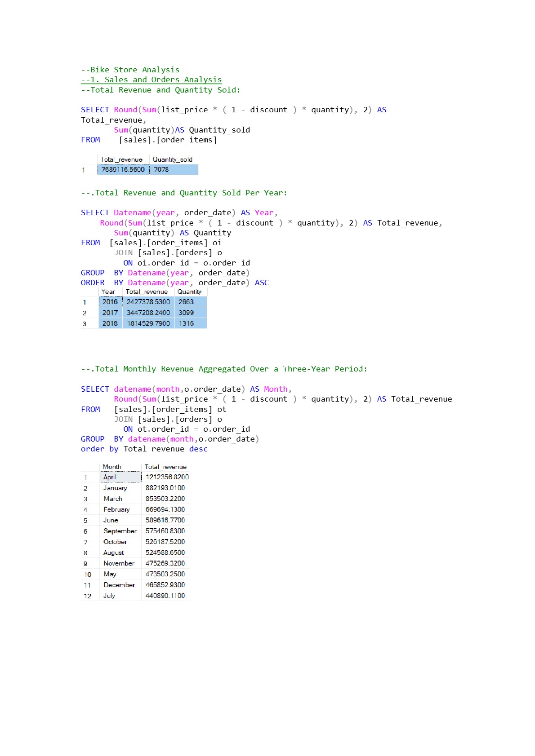This screenshot has height=756, width=535.
Task: Select the March month cell
Action: point(120,499)
